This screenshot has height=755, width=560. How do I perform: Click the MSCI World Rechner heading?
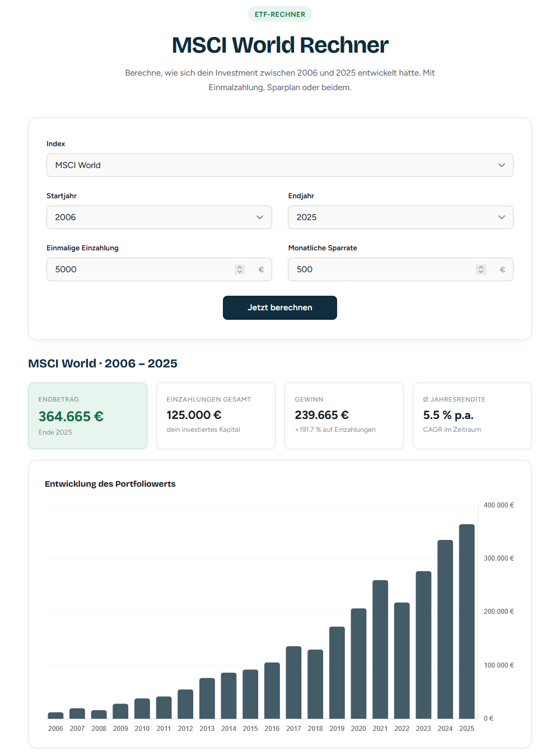[x=280, y=45]
